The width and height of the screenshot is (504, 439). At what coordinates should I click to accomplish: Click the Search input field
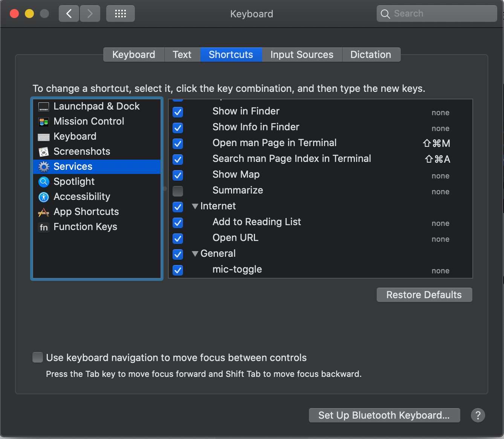pyautogui.click(x=437, y=14)
